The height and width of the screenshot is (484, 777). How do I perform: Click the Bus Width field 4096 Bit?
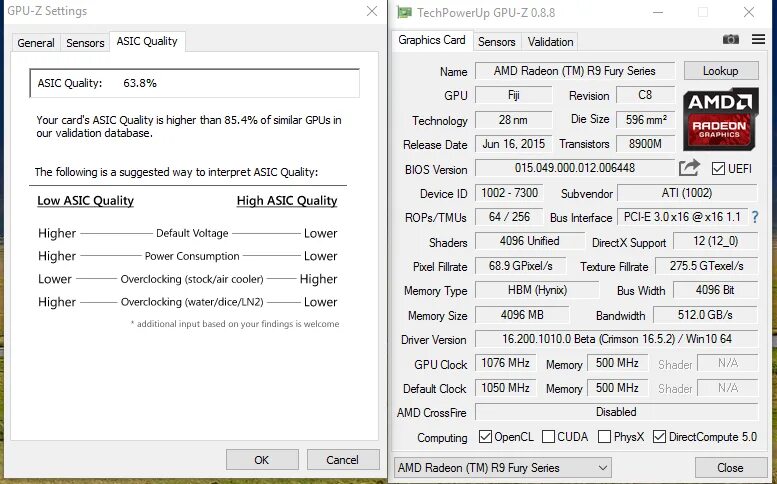(715, 290)
